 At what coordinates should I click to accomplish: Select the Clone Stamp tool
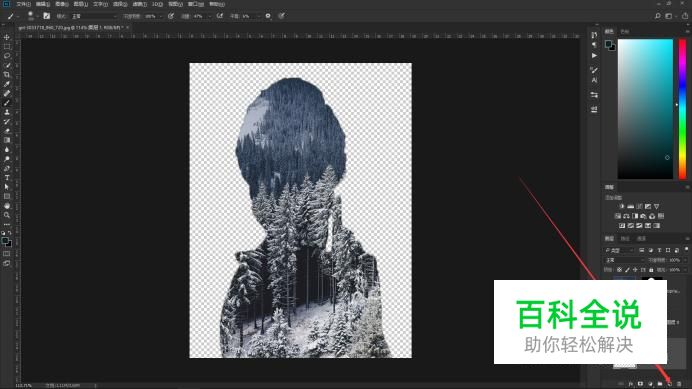7,112
